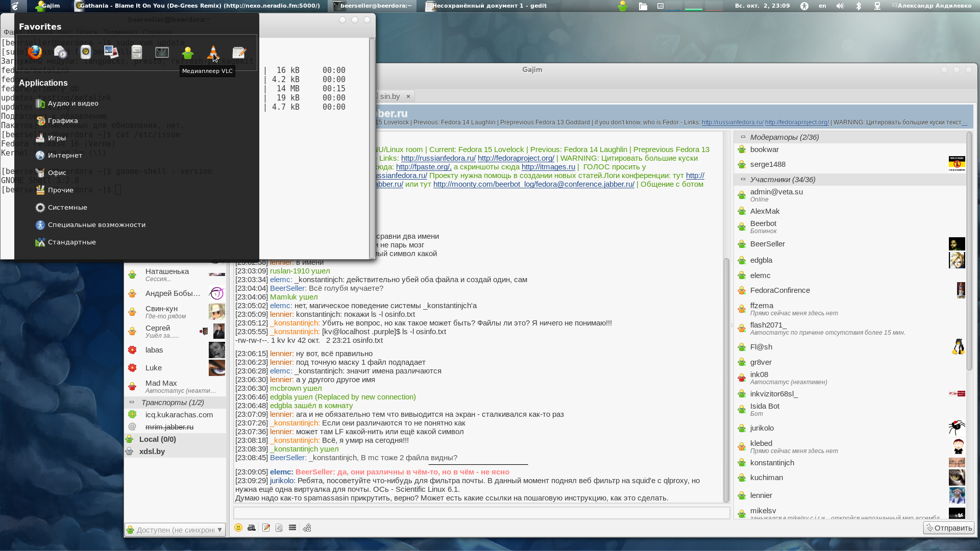Open http://fpaste.org/ link in chat
Viewport: 980px width, 551px height.
point(424,167)
